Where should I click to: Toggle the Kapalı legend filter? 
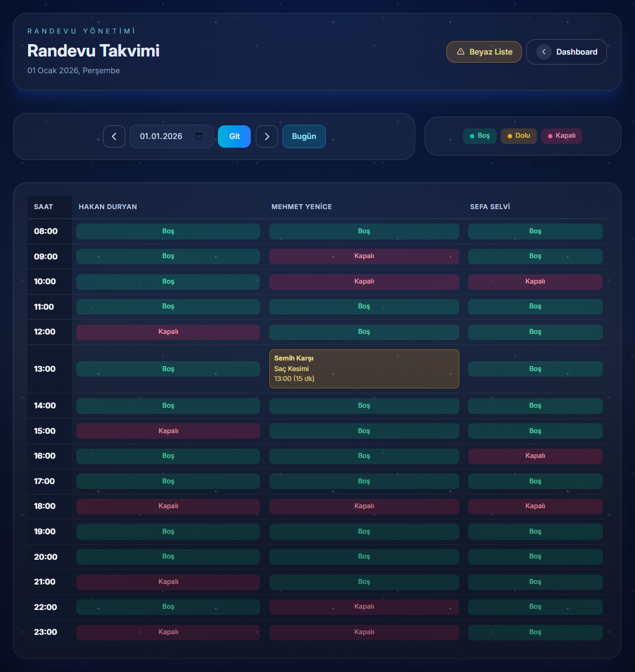(561, 135)
